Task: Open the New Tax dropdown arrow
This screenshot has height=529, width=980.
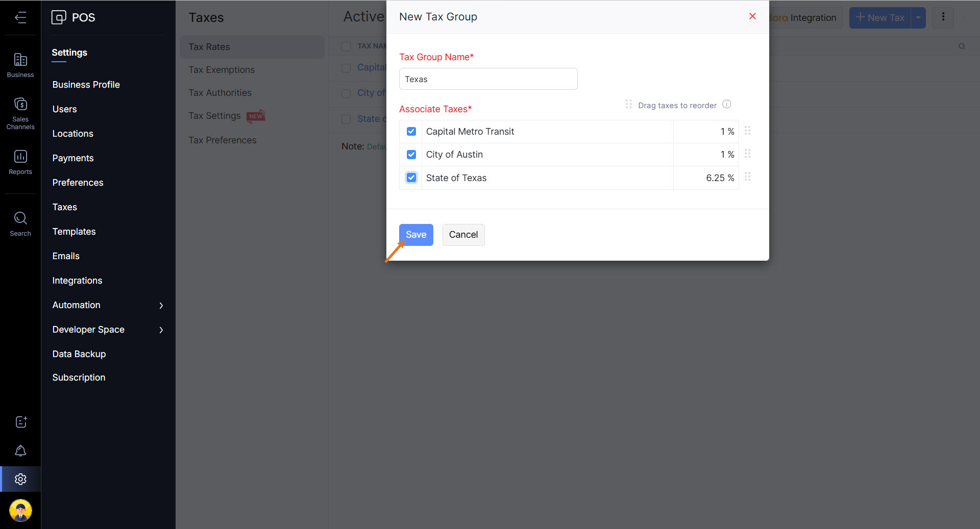Action: click(918, 18)
